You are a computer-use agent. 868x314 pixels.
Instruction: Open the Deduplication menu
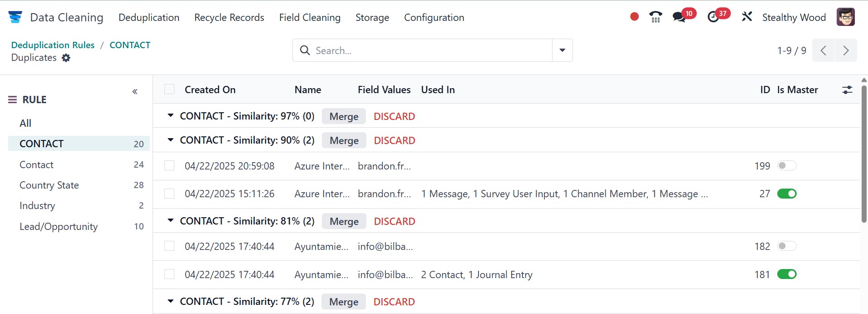(x=149, y=17)
